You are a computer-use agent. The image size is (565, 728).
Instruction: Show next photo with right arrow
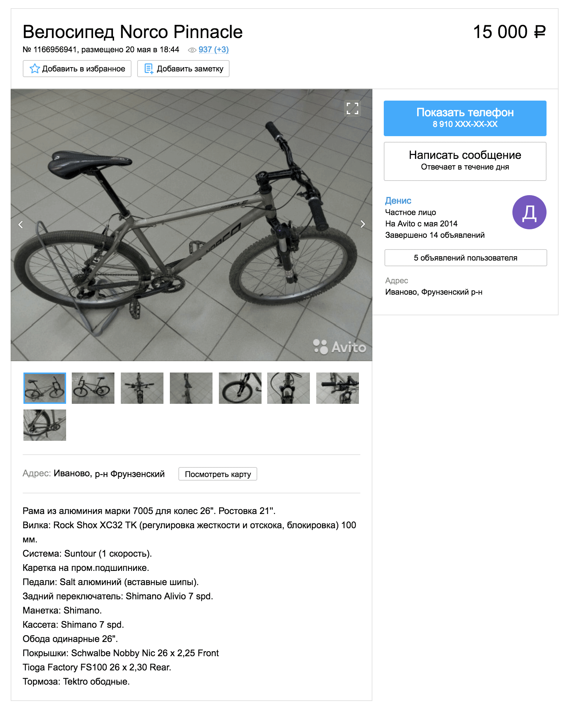click(362, 224)
